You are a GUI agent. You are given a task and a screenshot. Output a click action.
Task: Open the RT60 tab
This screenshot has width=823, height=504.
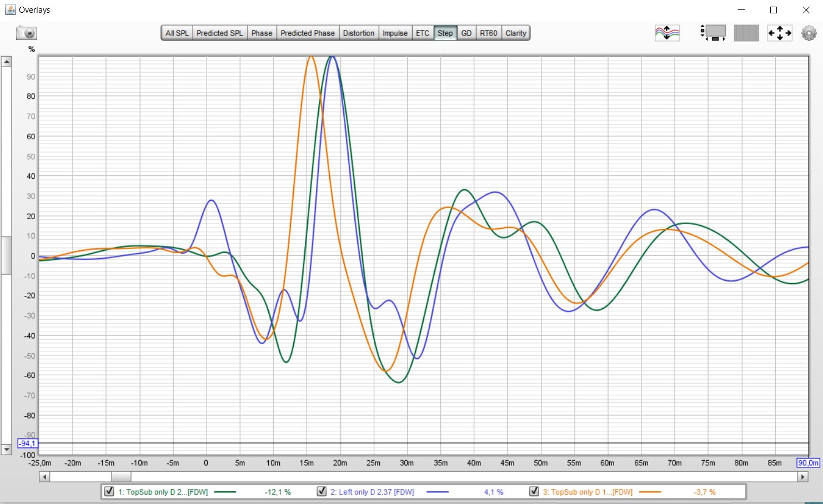489,33
